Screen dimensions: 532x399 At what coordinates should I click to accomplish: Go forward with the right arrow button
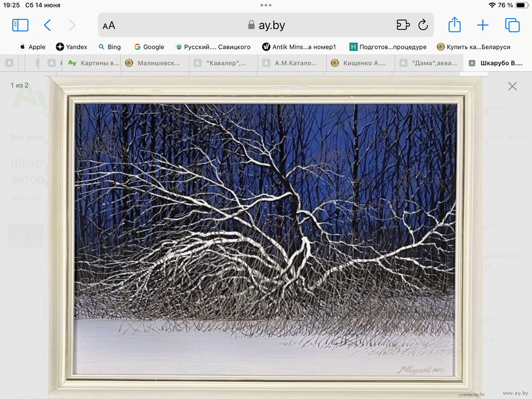(72, 25)
